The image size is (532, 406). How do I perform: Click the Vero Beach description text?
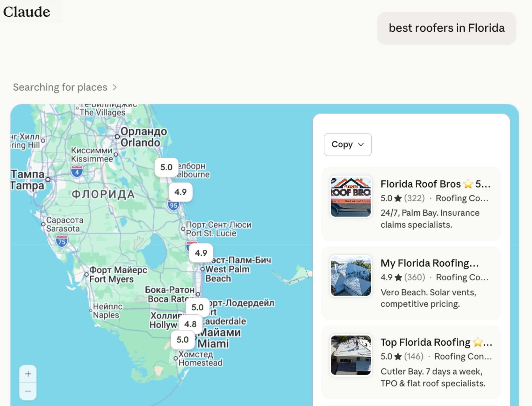coord(428,298)
